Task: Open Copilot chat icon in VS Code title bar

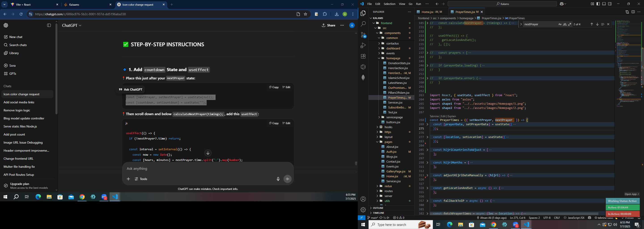Action: click(562, 4)
